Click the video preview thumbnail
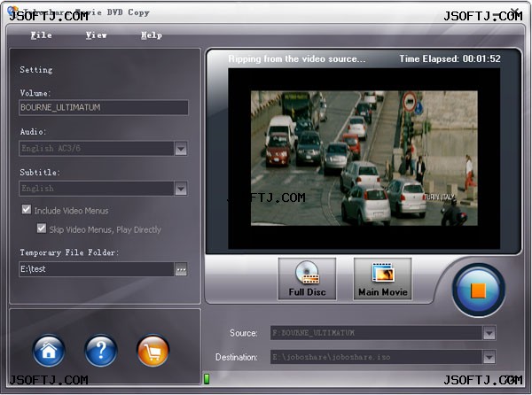This screenshot has width=532, height=395. click(364, 159)
